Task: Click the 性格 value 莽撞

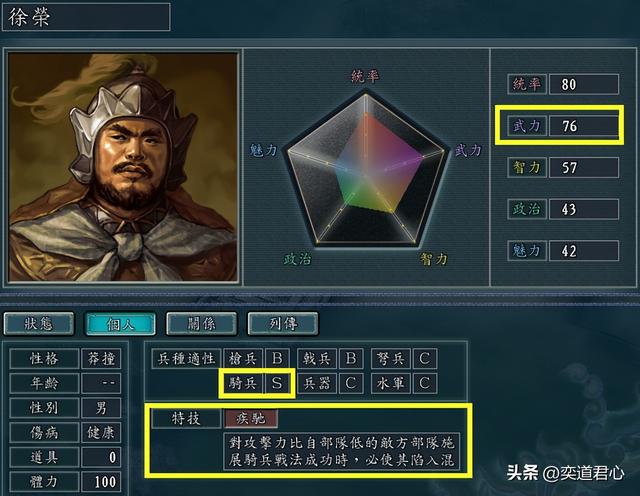Action: (101, 358)
